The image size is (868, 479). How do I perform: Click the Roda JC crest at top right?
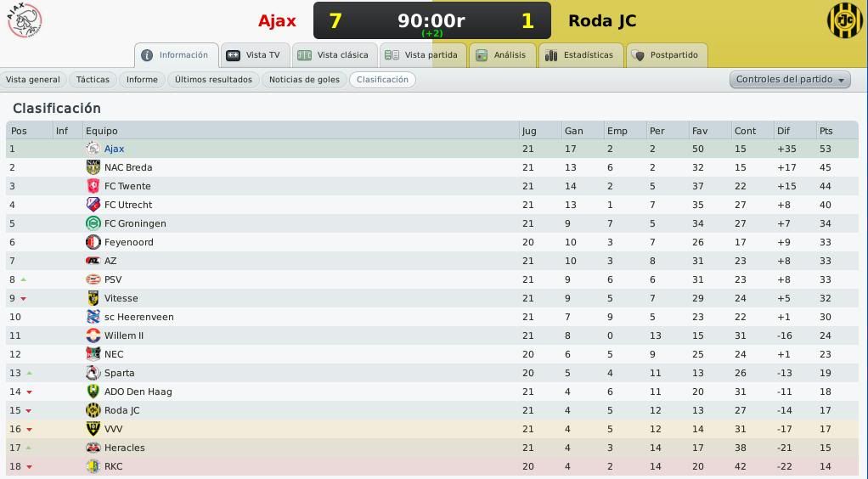(845, 20)
